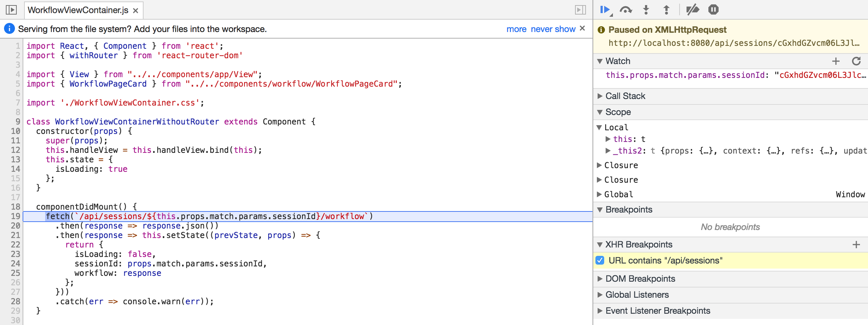Collapse the Scope section
This screenshot has width=868, height=325.
pos(600,112)
